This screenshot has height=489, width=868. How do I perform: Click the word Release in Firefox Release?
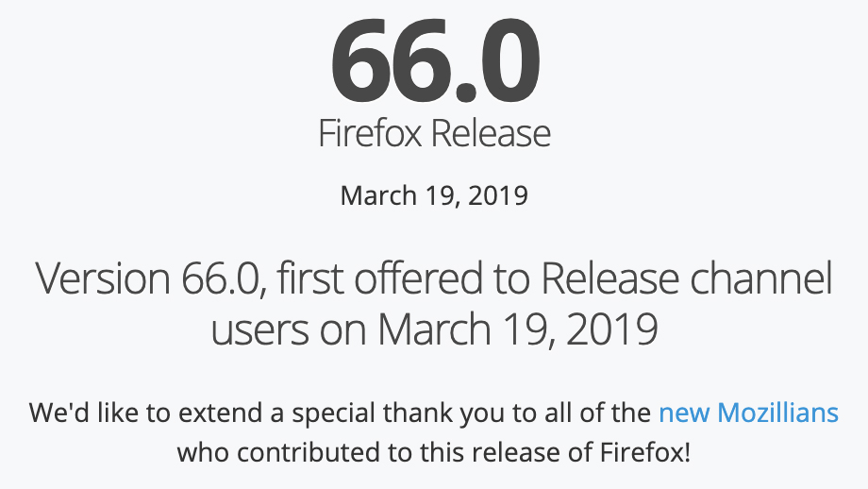point(491,133)
